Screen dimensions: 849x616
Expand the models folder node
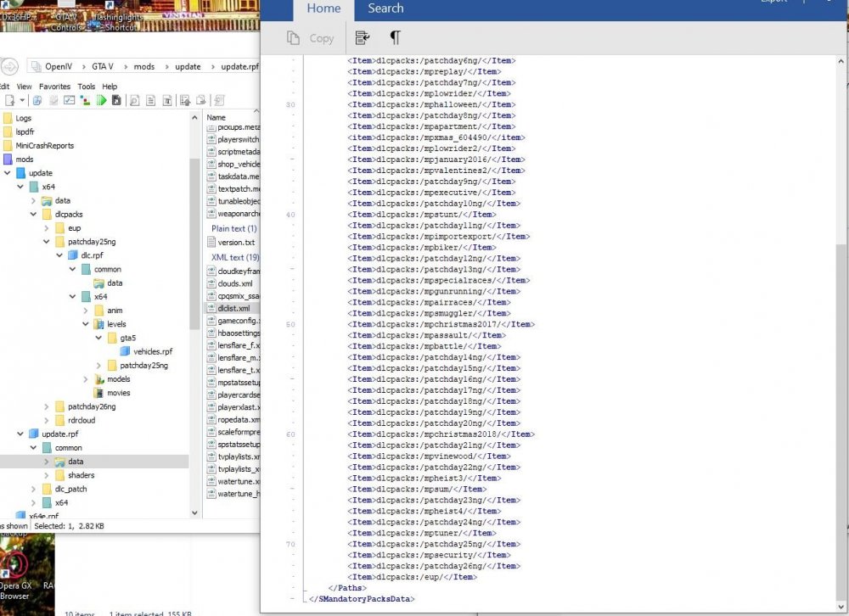pos(85,379)
